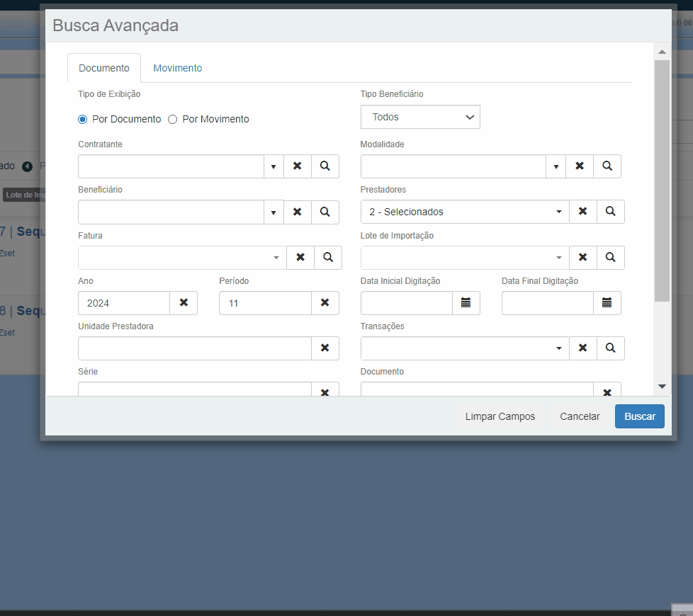The width and height of the screenshot is (693, 616).
Task: Clear the Período field value
Action: 325,303
